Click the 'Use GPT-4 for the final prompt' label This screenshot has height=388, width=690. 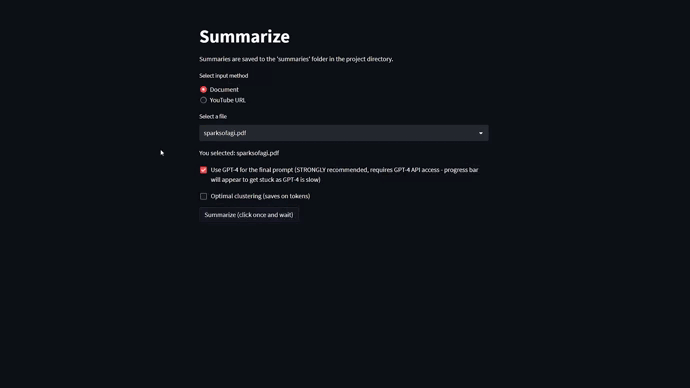tap(252, 170)
